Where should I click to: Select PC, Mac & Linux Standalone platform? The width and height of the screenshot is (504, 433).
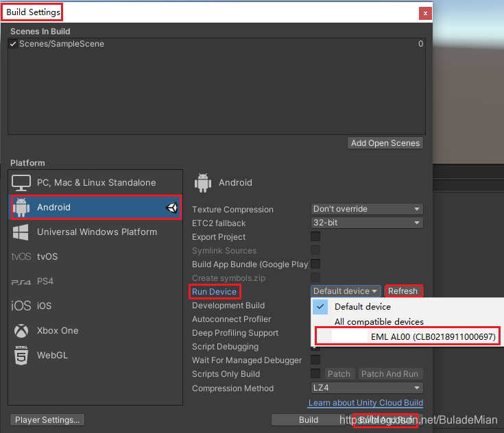pyautogui.click(x=95, y=183)
